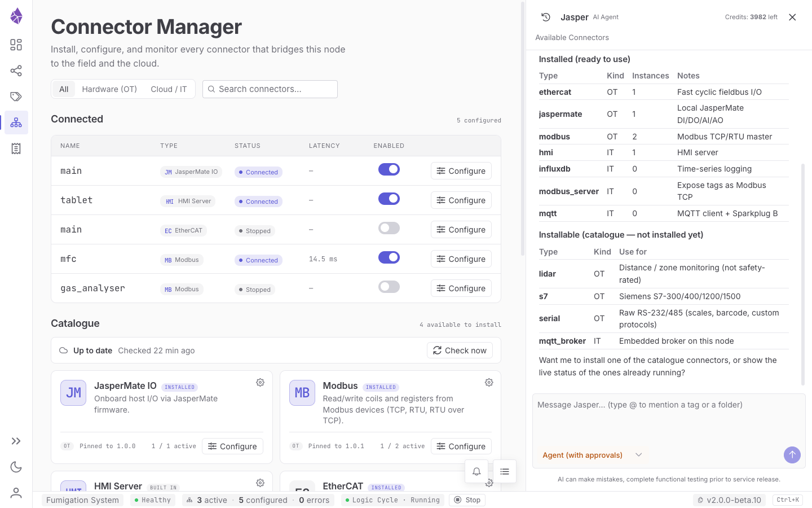Image resolution: width=812 pixels, height=508 pixels.
Task: Click the JM badge icon on main row
Action: click(x=168, y=172)
